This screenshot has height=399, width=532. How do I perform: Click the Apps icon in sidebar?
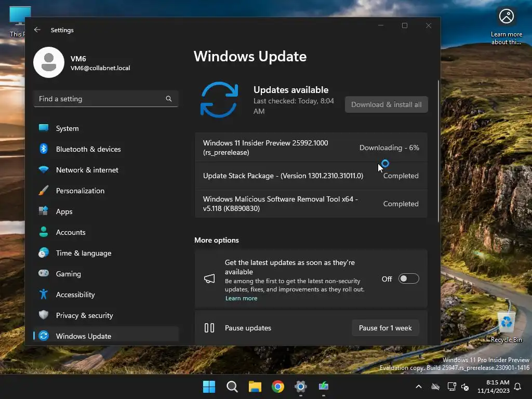(x=44, y=211)
